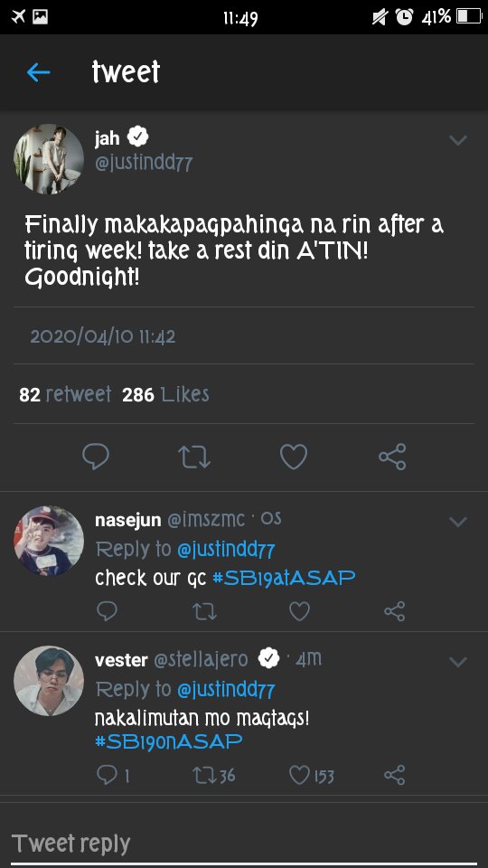Share nasejun's reply
The image size is (488, 868).
[x=395, y=611]
